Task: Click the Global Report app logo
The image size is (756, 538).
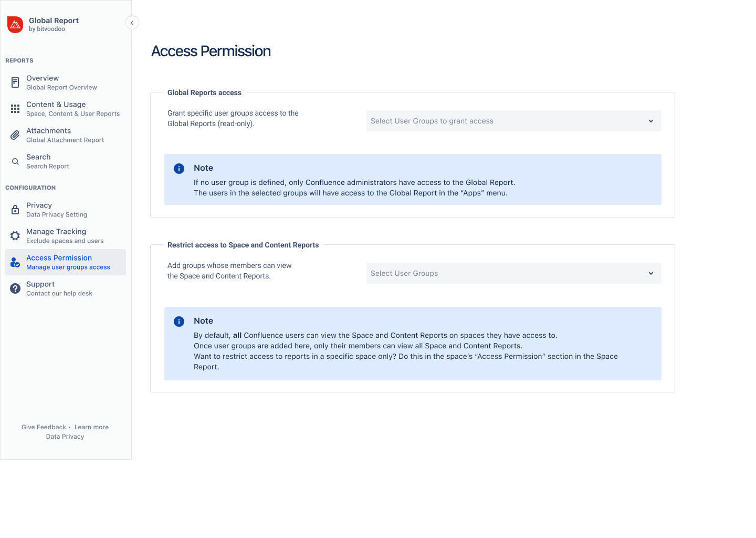Action: pos(15,25)
